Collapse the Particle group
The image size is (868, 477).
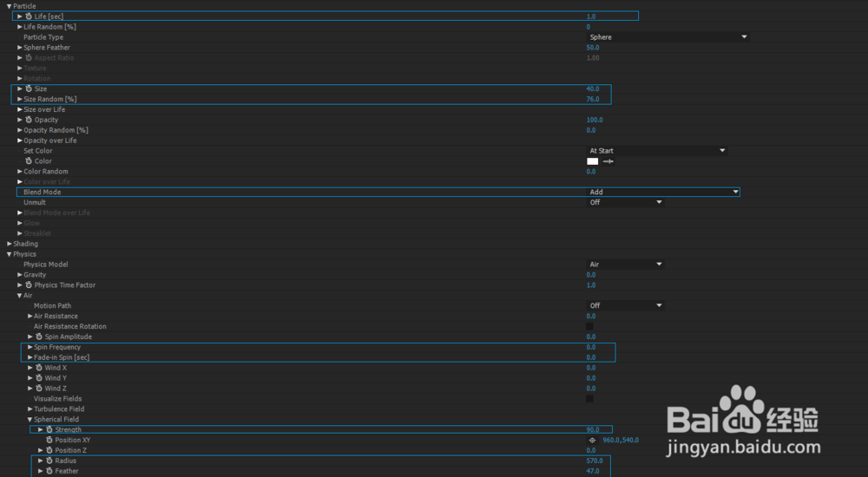9,7
